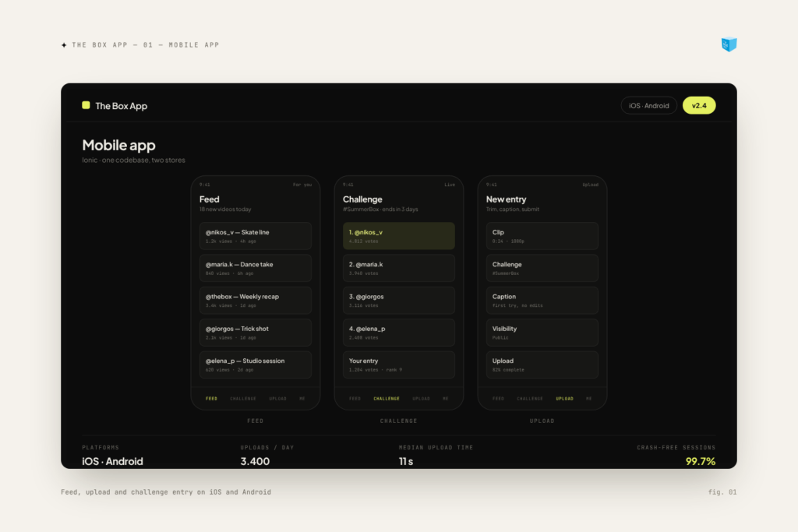Open the @elena_p — Studio session feed card
798x532 pixels.
(x=256, y=365)
